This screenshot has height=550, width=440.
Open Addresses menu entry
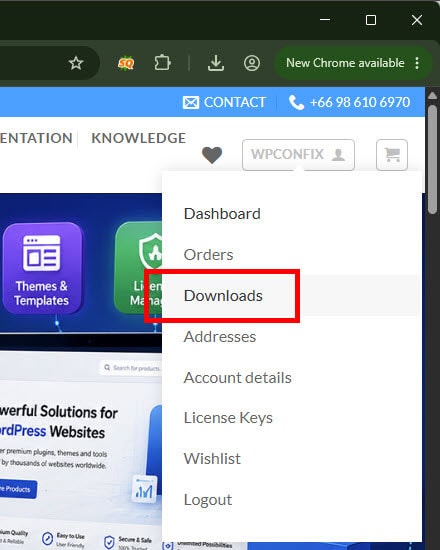point(220,337)
